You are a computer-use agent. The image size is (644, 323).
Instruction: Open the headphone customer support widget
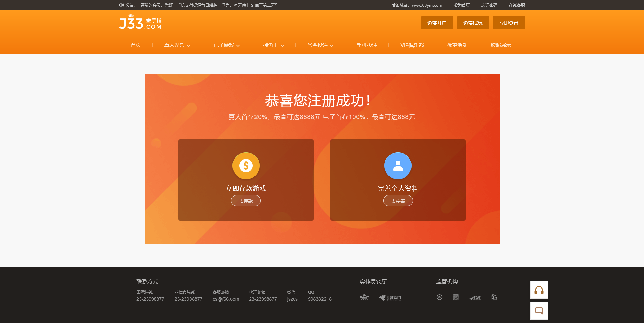click(x=539, y=290)
